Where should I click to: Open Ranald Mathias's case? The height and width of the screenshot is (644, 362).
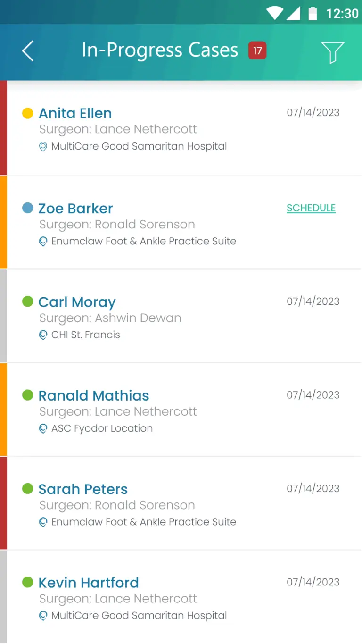(x=94, y=395)
